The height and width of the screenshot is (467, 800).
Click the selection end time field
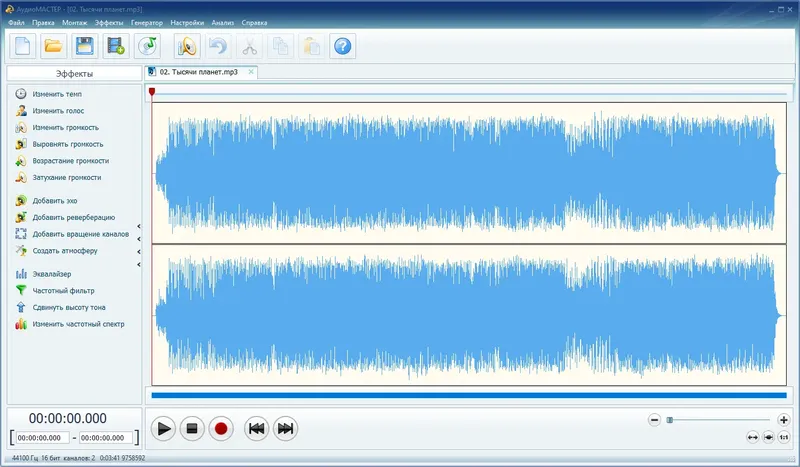106,438
